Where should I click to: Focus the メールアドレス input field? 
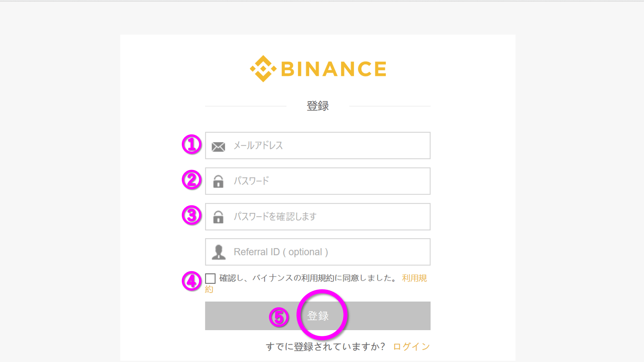point(329,145)
